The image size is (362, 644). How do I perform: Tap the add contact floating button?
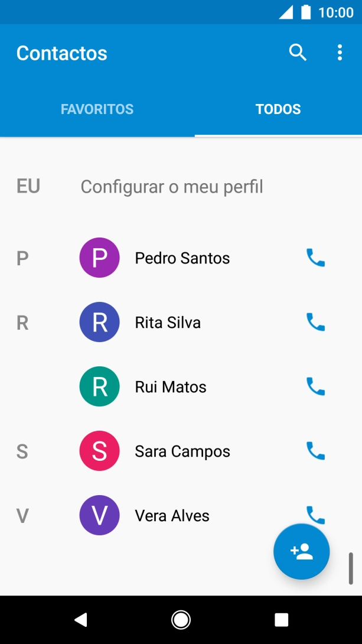point(301,551)
